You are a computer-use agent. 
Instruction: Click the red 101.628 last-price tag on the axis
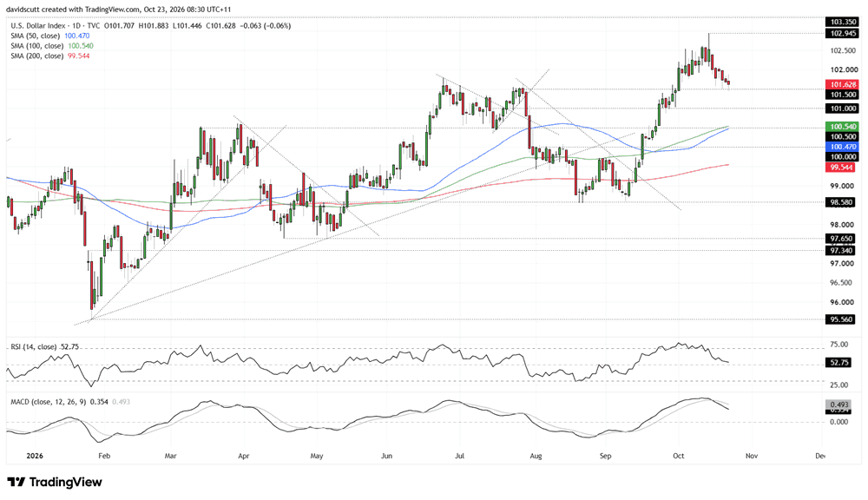pos(841,85)
